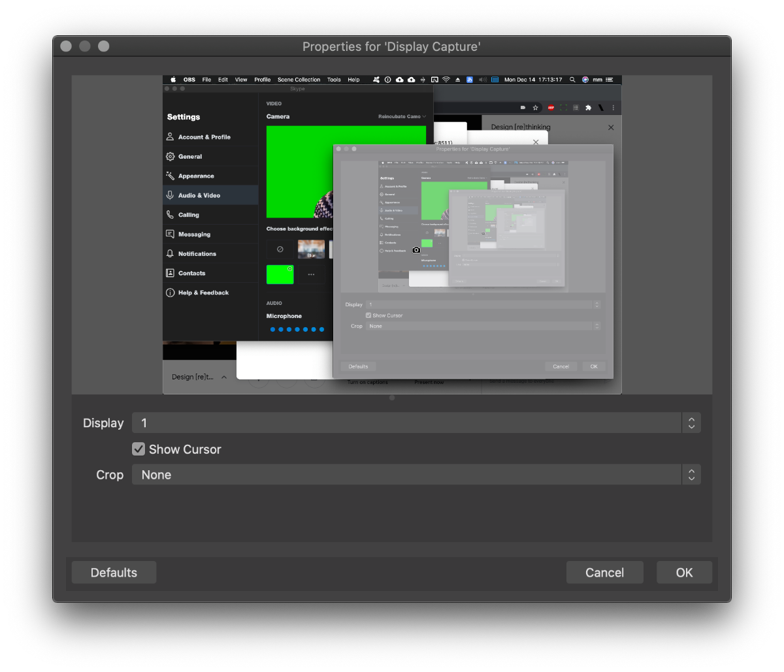The height and width of the screenshot is (672, 784).
Task: Open the View menu in previewed menu bar
Action: 241,80
